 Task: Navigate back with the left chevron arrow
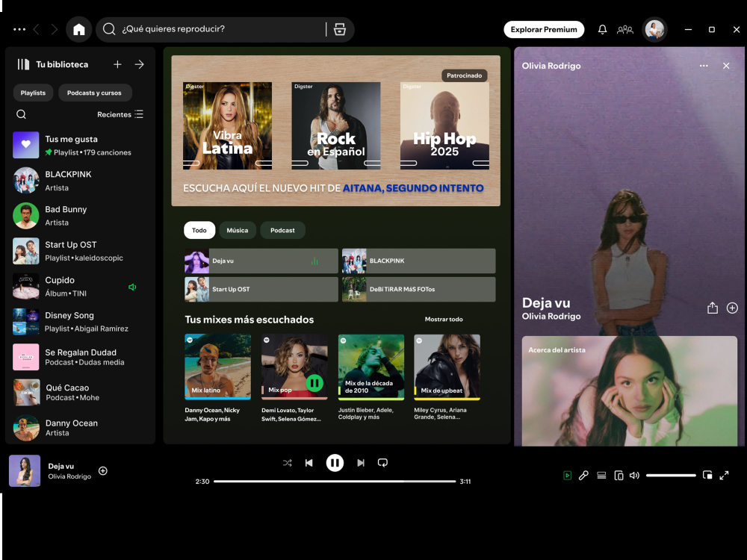coord(37,30)
